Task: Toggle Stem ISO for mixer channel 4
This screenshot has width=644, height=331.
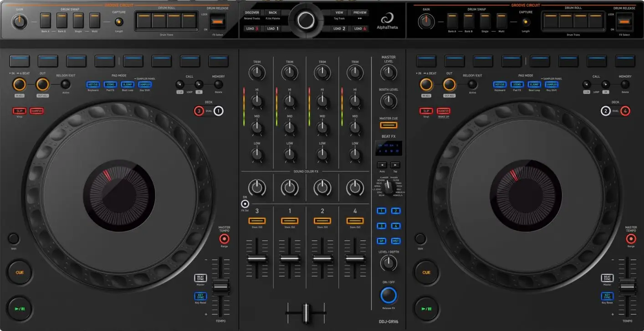Action: point(355,221)
